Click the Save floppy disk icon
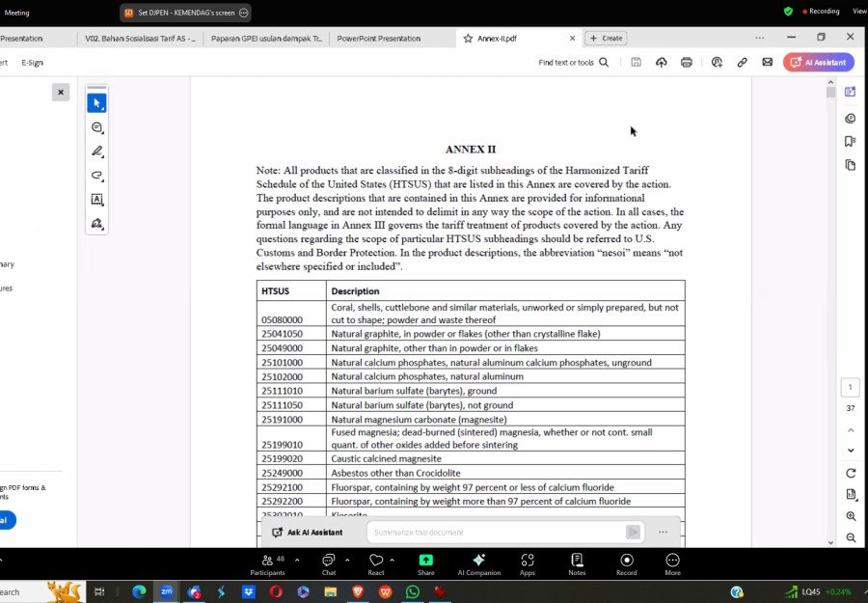This screenshot has width=868, height=603. click(637, 63)
